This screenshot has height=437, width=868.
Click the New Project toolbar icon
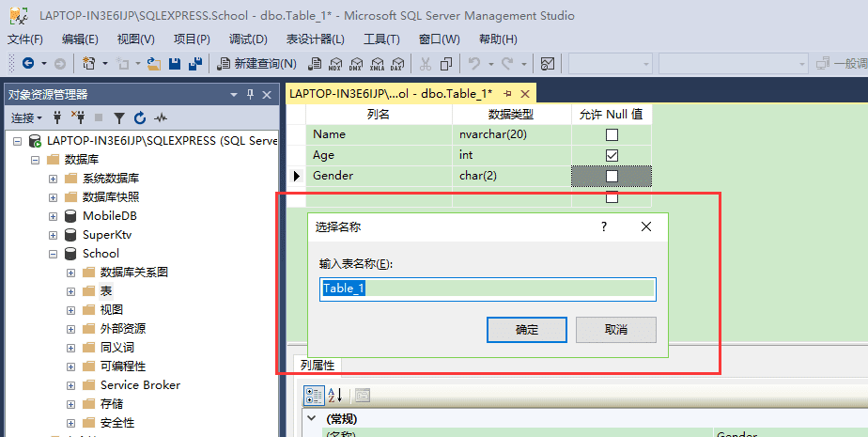[88, 64]
